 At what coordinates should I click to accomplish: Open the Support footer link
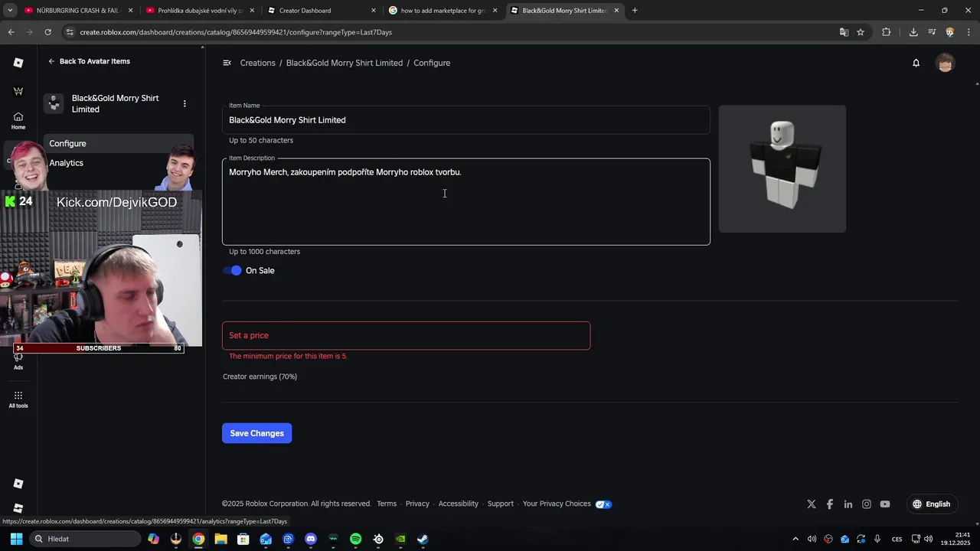tap(501, 504)
